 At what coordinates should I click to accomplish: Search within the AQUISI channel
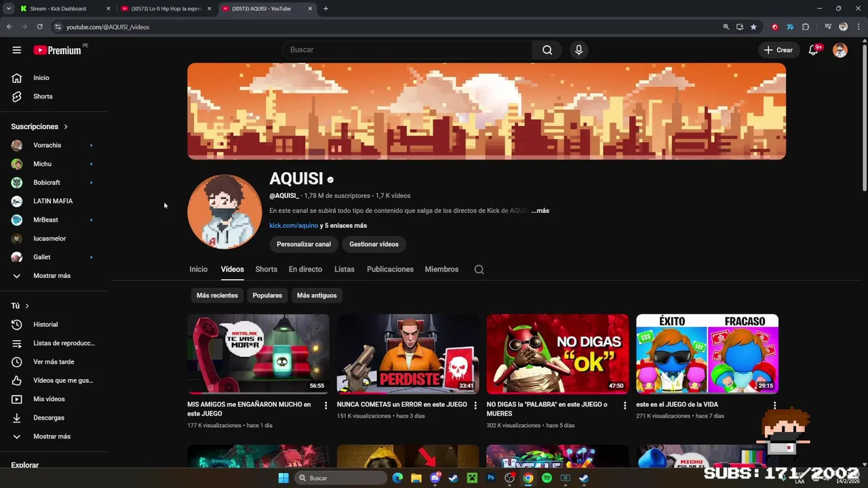(x=479, y=269)
